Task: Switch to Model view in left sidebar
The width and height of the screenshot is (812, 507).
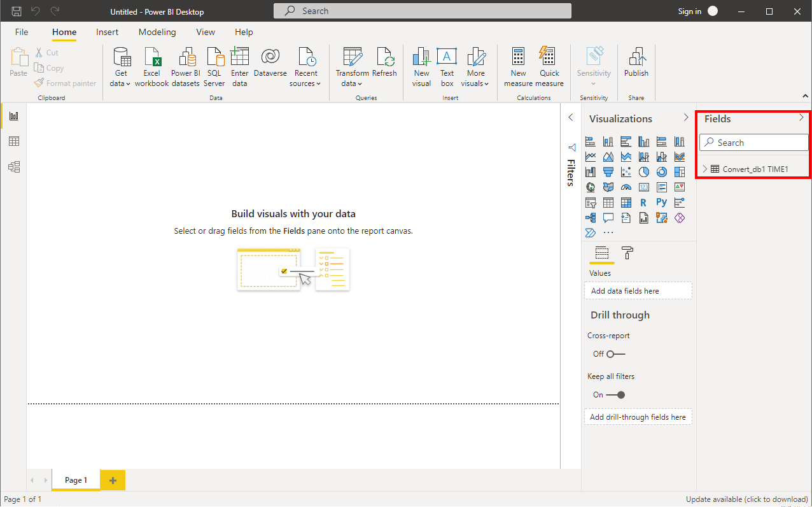Action: pos(14,167)
